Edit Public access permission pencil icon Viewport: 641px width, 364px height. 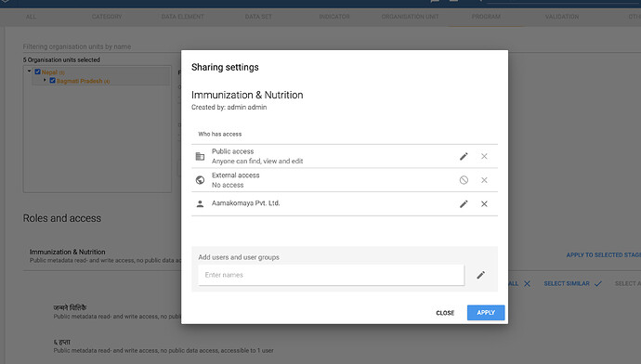point(464,157)
